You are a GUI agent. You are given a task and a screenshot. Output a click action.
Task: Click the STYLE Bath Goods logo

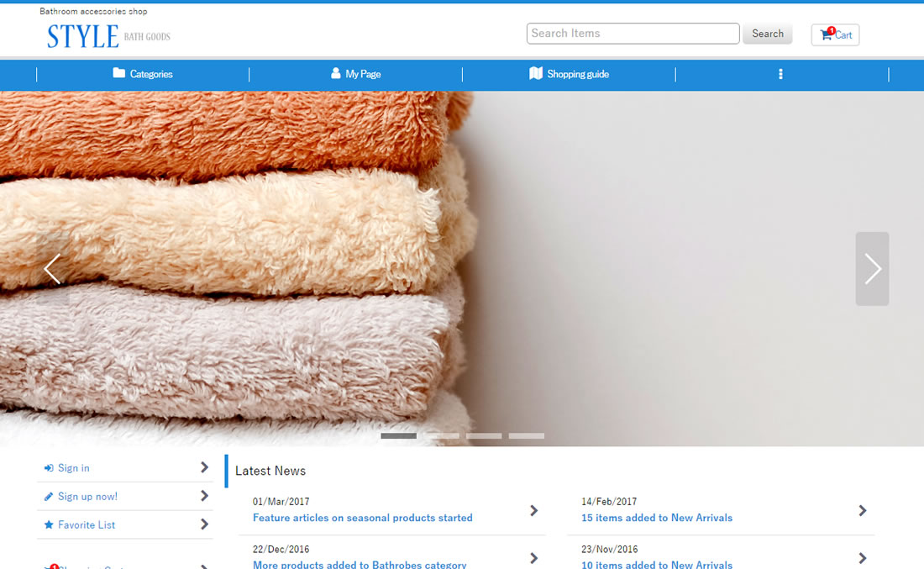click(x=108, y=36)
